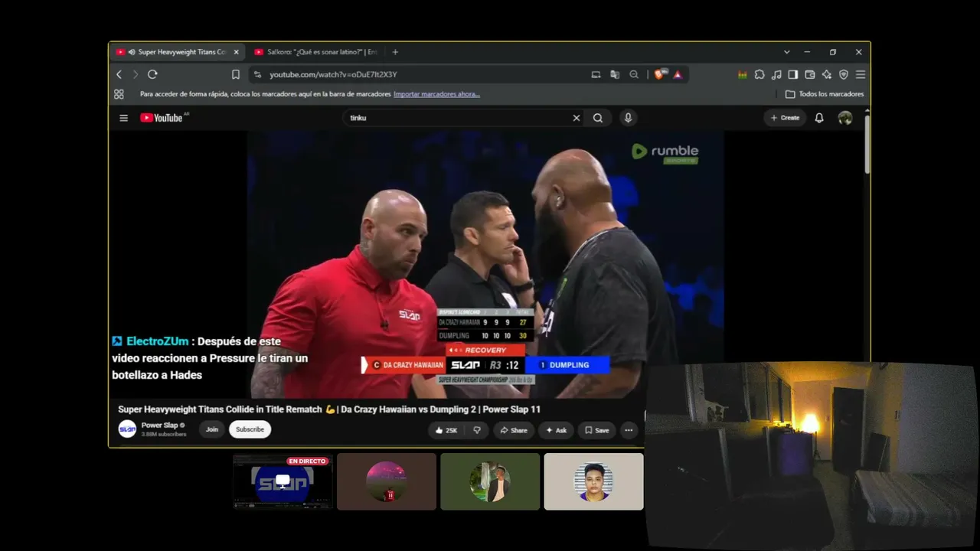Open Todos los marcadores folder

point(825,94)
